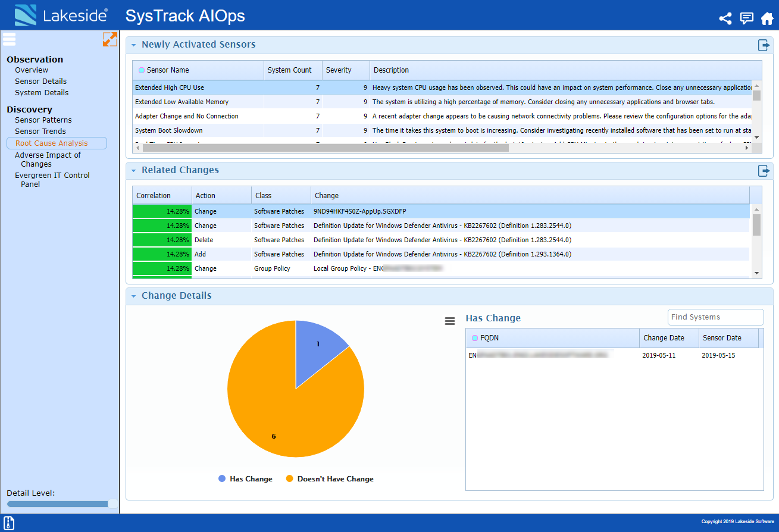Image resolution: width=779 pixels, height=532 pixels.
Task: Sort by Change Date column
Action: pyautogui.click(x=669, y=338)
